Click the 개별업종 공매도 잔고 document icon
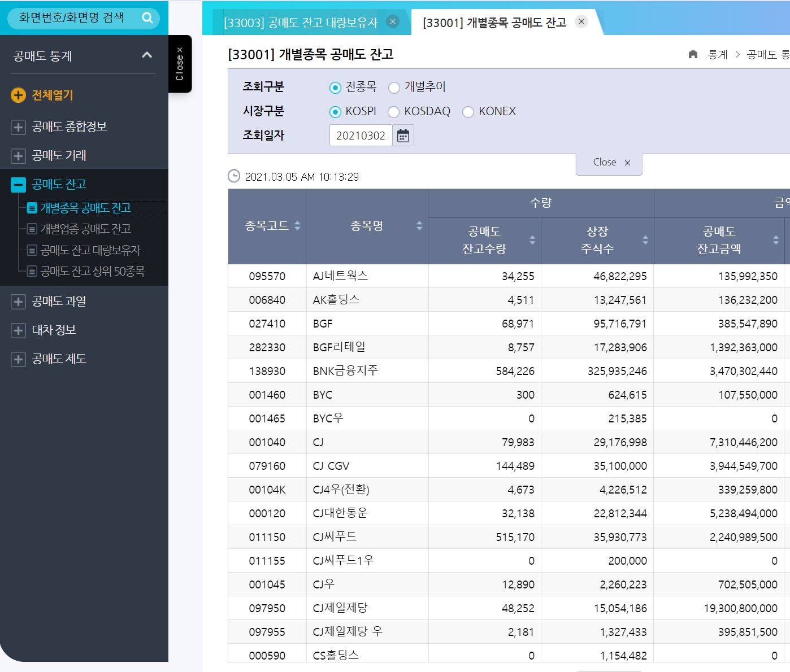Viewport: 790px width, 672px height. [32, 229]
